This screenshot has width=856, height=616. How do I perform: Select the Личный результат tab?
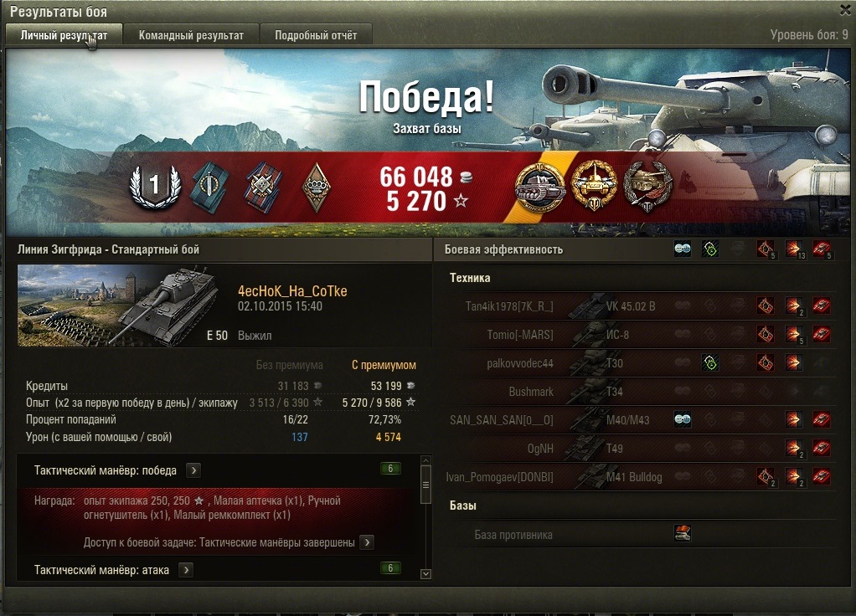(x=64, y=35)
